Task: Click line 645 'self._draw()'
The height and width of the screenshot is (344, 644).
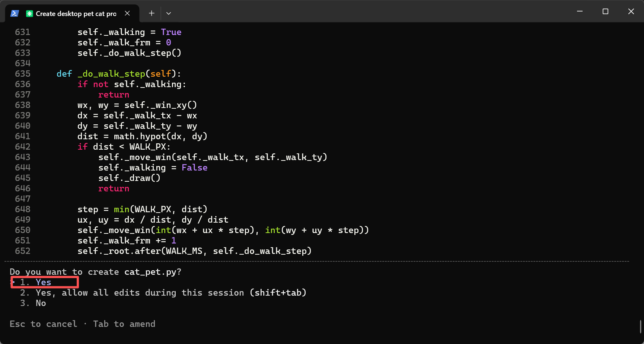Action: click(129, 178)
